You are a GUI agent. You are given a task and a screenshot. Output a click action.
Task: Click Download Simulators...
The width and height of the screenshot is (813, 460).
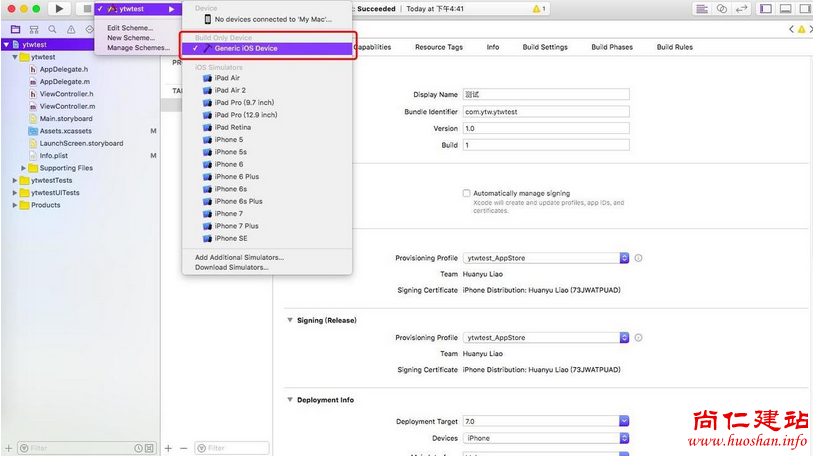point(231,267)
